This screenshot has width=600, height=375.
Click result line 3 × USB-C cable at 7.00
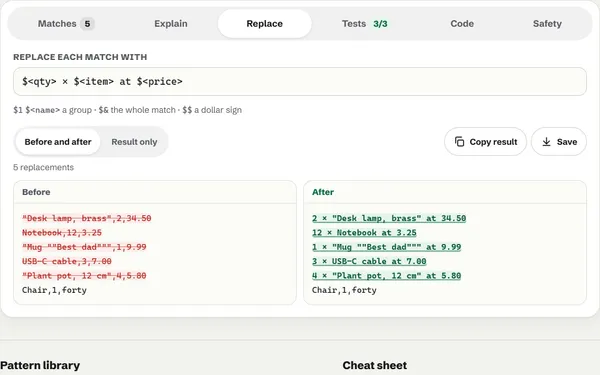coord(369,261)
